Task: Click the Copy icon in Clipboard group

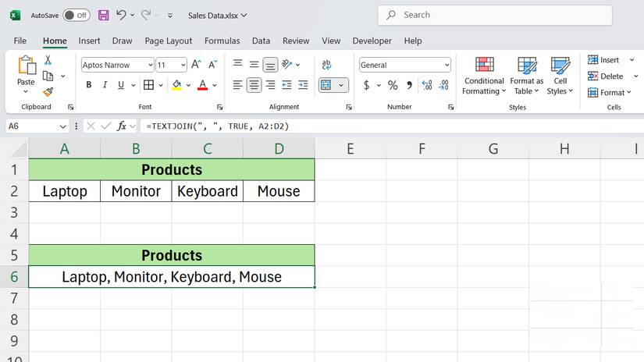Action: point(48,76)
